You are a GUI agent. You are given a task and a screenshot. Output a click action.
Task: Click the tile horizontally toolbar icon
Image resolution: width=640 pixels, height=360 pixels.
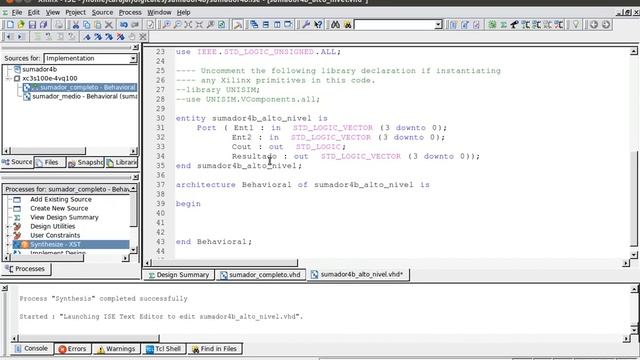pos(266,25)
